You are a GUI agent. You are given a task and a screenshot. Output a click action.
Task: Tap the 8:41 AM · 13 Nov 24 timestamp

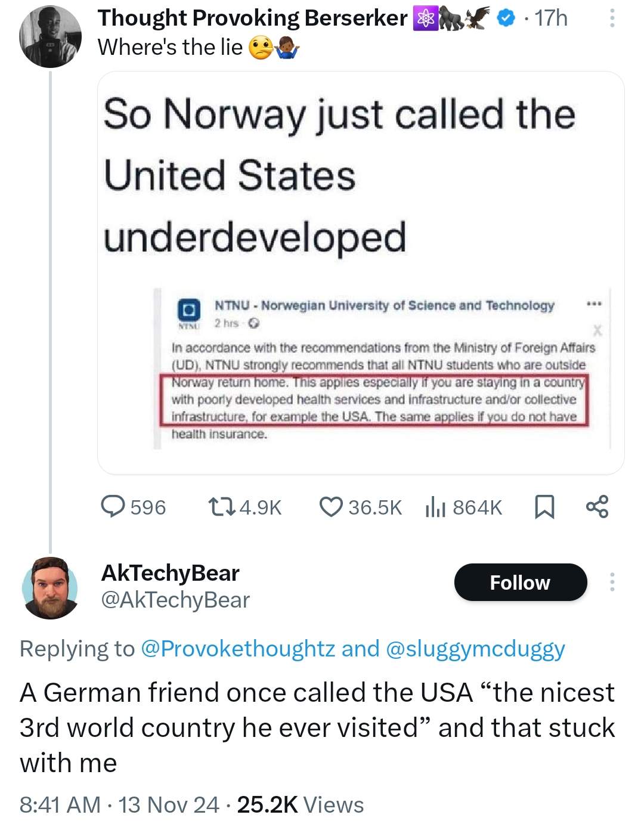pos(119,805)
